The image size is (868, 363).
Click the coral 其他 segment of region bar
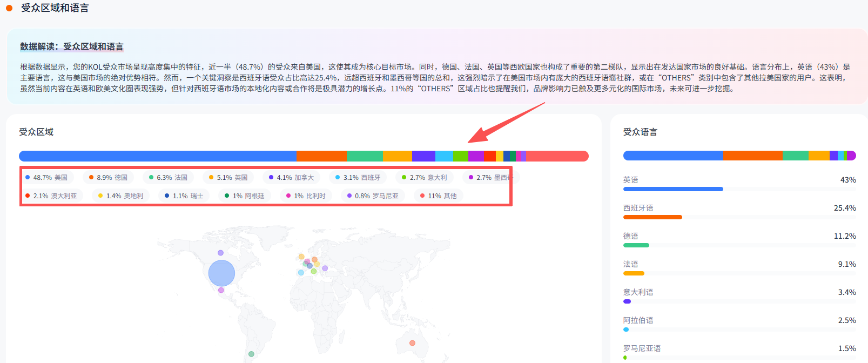[x=557, y=156]
